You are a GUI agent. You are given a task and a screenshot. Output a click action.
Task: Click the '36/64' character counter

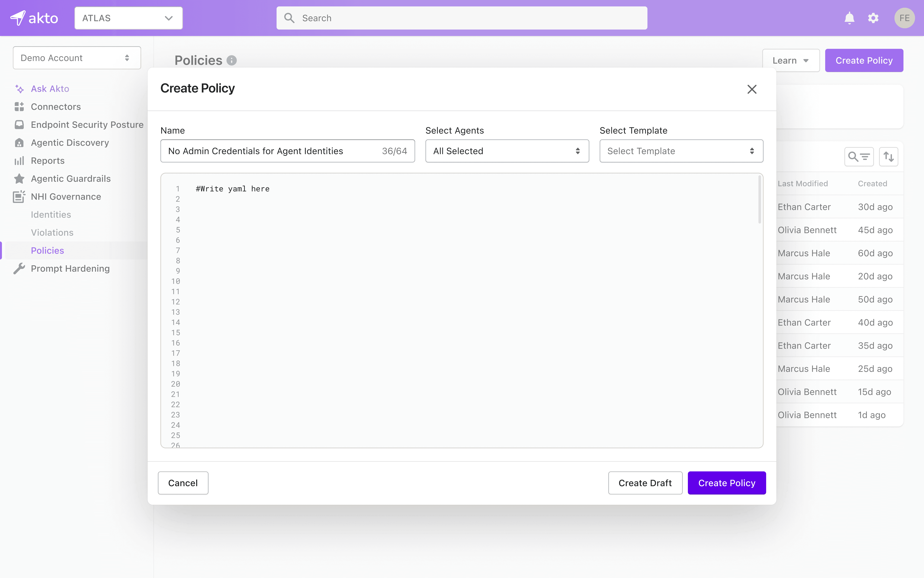pos(394,151)
